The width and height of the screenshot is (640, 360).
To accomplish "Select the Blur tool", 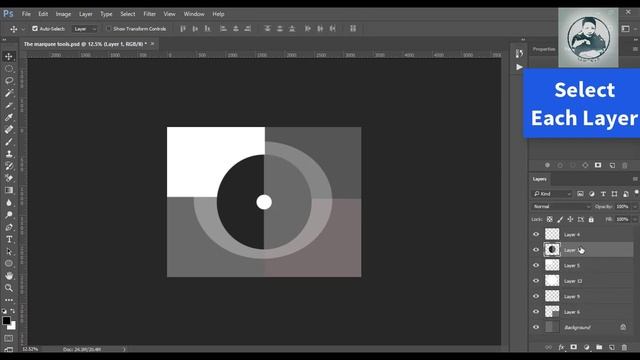I will pos(9,202).
